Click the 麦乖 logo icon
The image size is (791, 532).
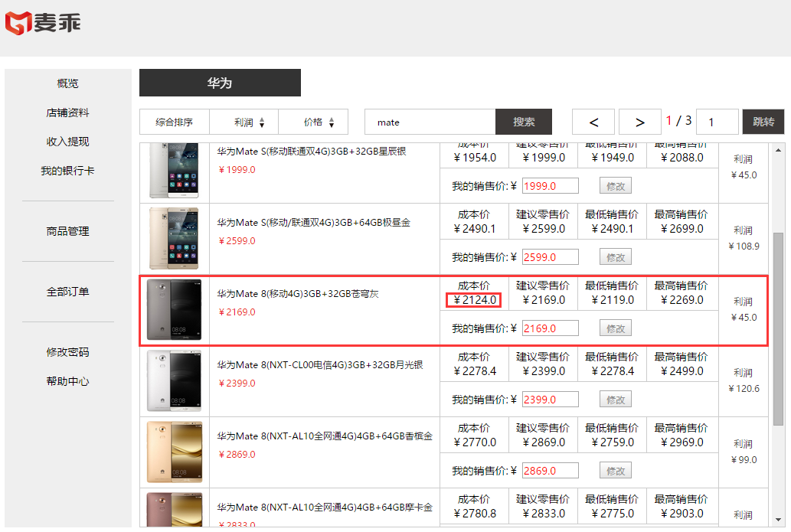pyautogui.click(x=18, y=23)
